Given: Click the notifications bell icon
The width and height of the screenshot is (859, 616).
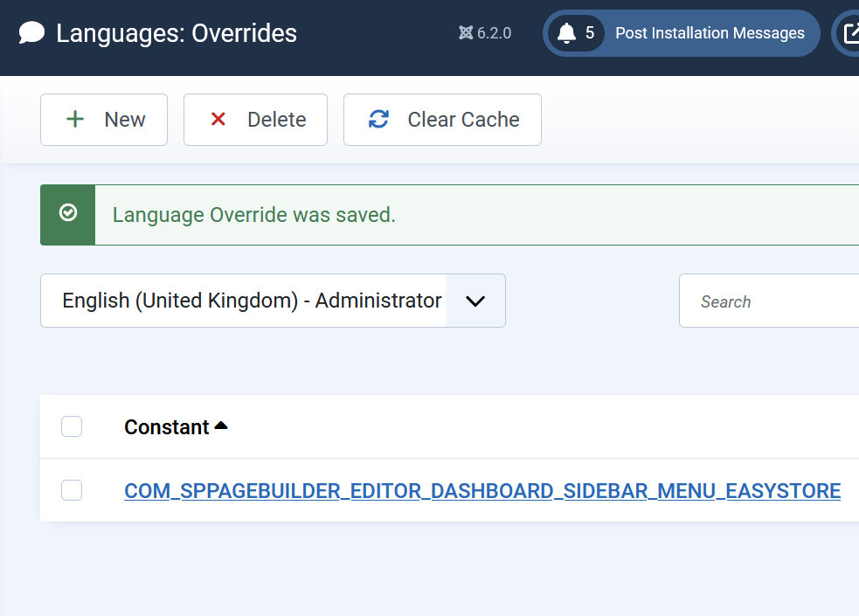Looking at the screenshot, I should [566, 33].
